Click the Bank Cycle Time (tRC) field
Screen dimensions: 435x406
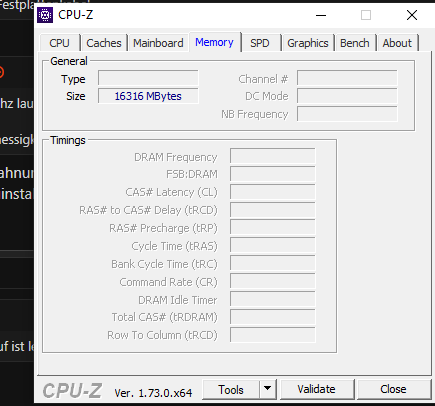[272, 264]
